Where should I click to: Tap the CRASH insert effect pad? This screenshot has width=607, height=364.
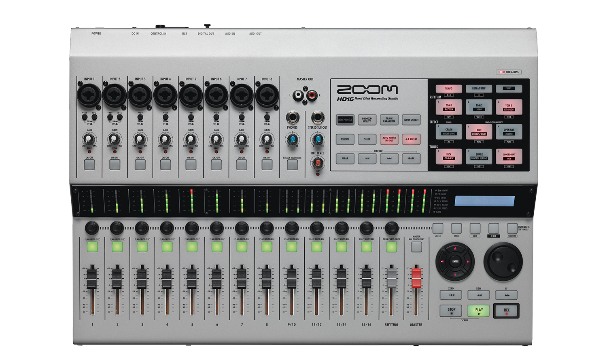tap(449, 132)
